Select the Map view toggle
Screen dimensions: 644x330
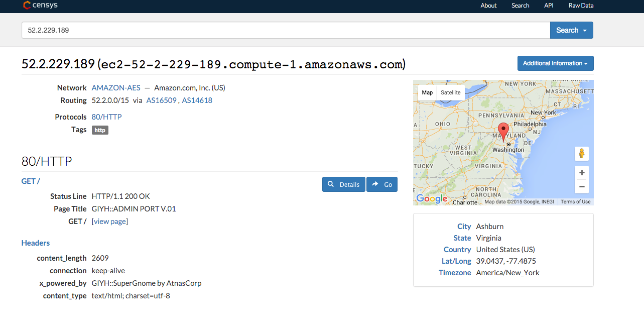[427, 92]
